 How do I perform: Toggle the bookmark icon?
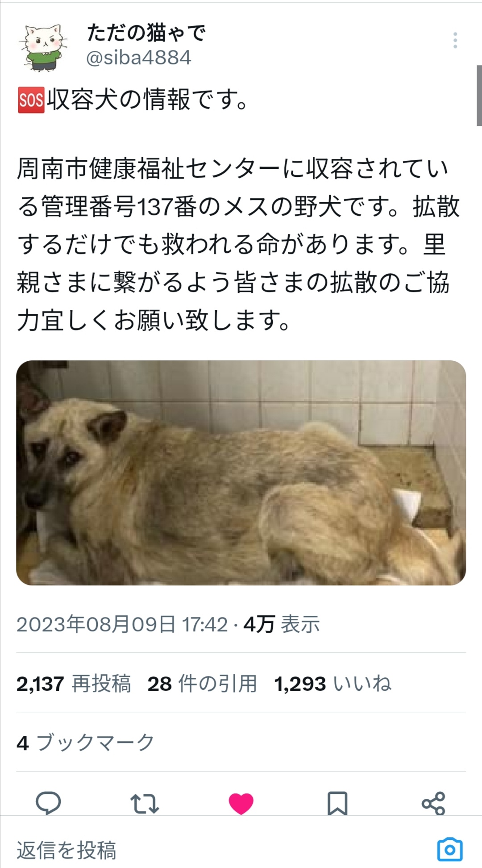pyautogui.click(x=337, y=803)
